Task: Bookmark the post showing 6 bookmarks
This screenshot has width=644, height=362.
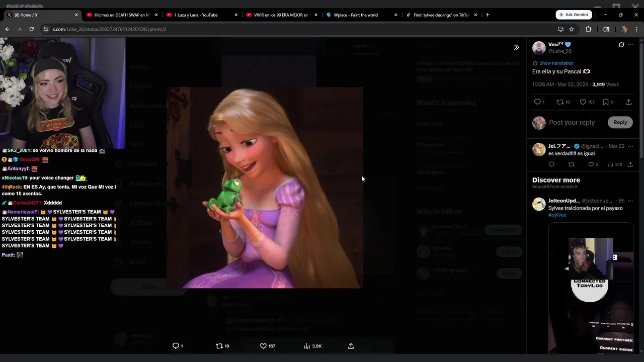Action: tap(605, 102)
